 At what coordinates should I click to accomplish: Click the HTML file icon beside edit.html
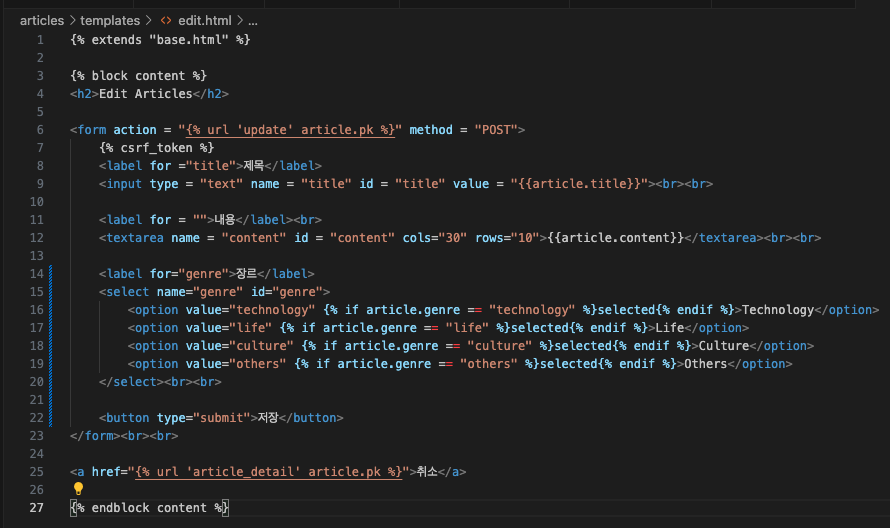(x=166, y=21)
